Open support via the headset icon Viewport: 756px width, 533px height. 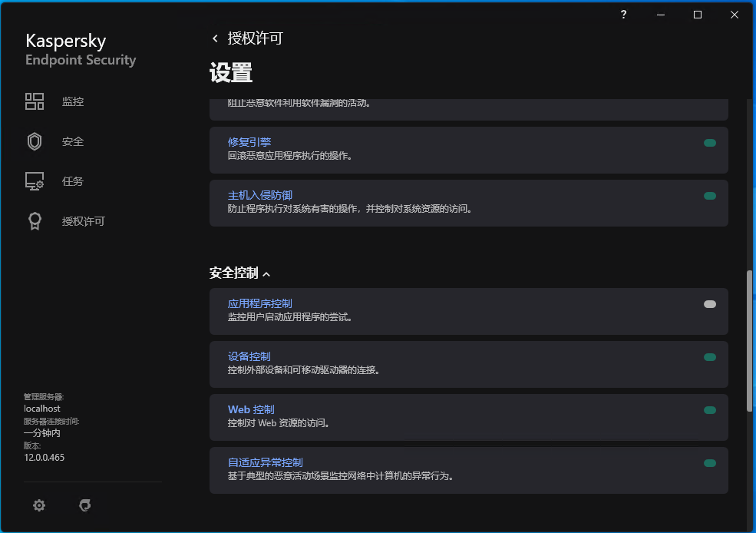pyautogui.click(x=85, y=505)
